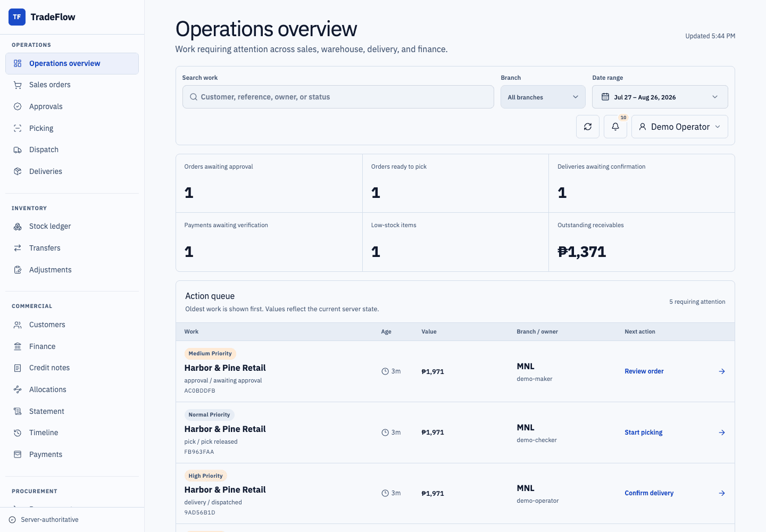Click owner demo-operator
This screenshot has height=532, width=766.
pyautogui.click(x=538, y=501)
